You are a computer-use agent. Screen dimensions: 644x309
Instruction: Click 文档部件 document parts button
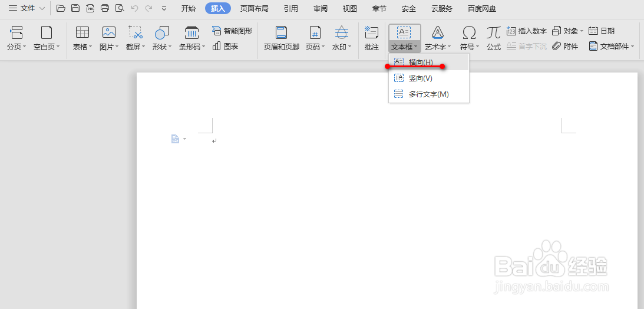(612, 47)
